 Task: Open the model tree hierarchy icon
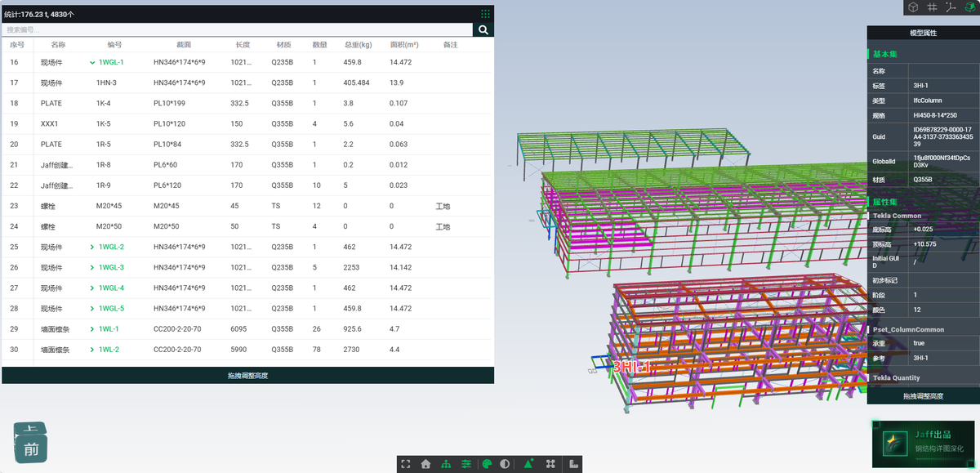pyautogui.click(x=446, y=464)
